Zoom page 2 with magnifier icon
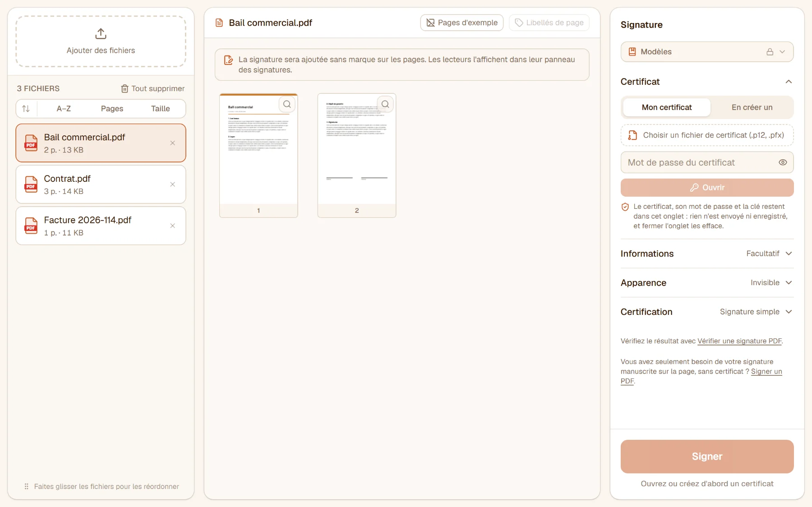Viewport: 812px width, 507px height. [x=385, y=104]
